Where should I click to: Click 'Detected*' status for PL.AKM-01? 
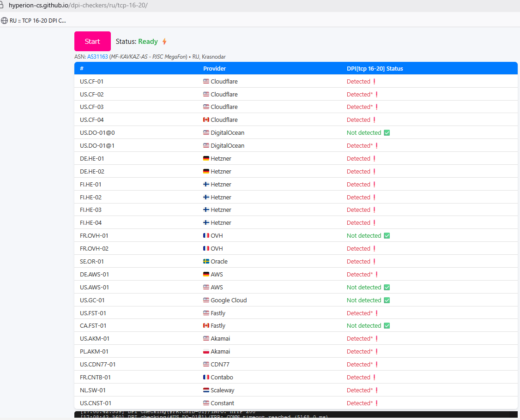(360, 351)
